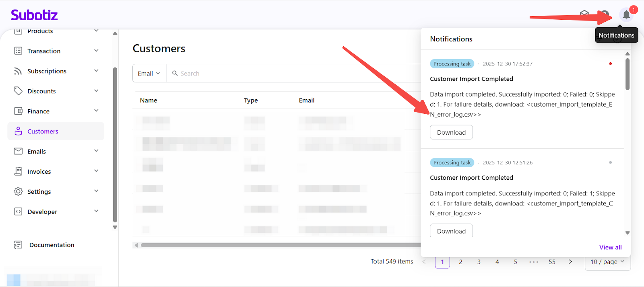The image size is (644, 287).
Task: Open the Customers menu item
Action: pyautogui.click(x=43, y=131)
